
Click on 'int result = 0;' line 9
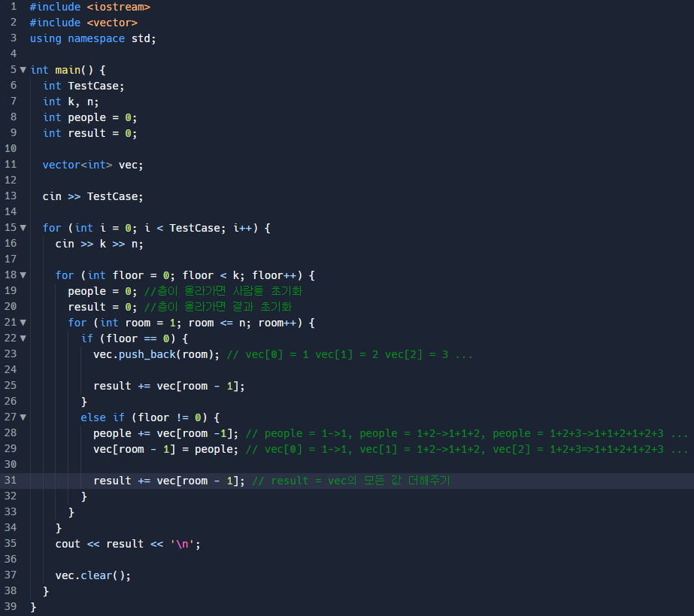click(89, 133)
